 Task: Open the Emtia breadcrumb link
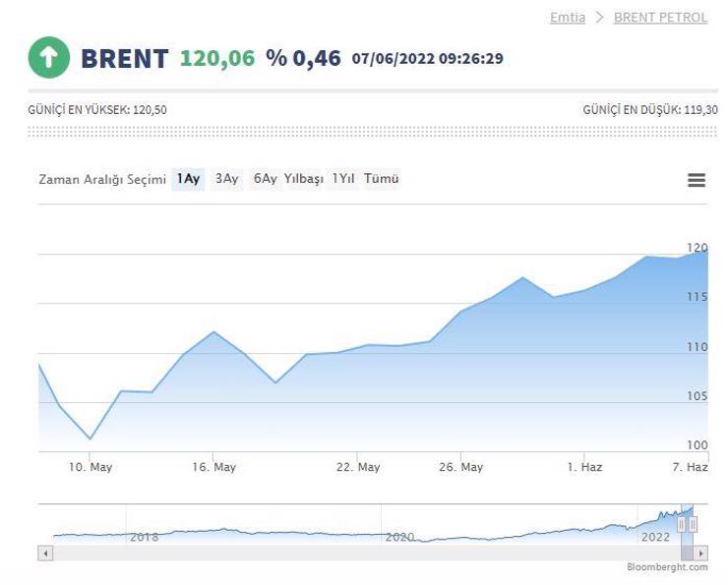click(x=568, y=18)
